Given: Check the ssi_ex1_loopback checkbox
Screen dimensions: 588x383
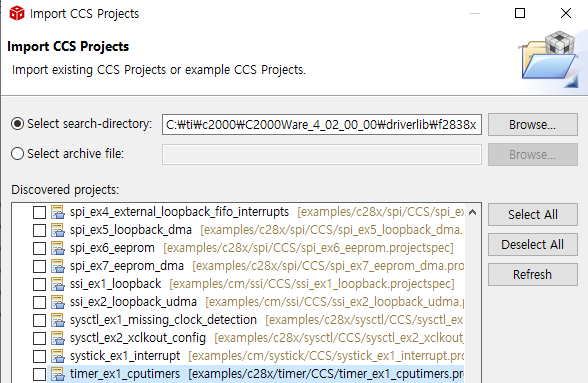Looking at the screenshot, I should (39, 284).
